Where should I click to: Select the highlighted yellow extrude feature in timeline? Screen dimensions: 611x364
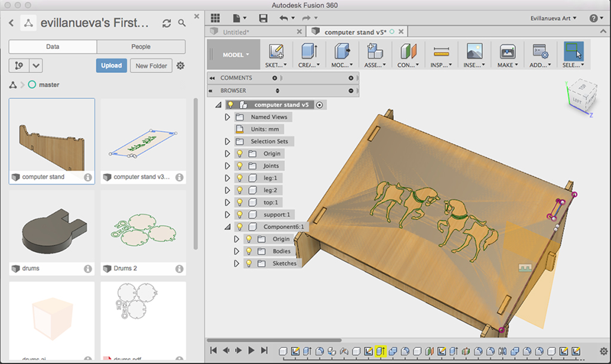[x=380, y=351]
